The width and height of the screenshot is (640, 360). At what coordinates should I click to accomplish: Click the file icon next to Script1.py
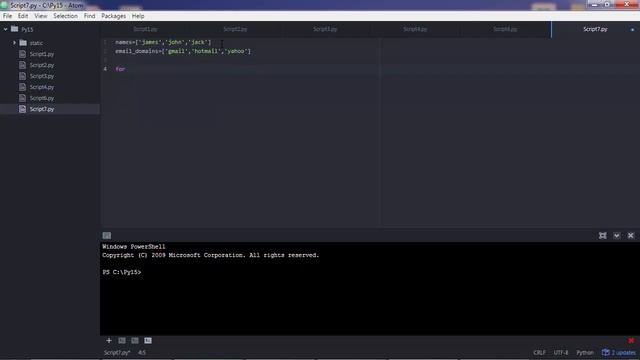point(22,54)
